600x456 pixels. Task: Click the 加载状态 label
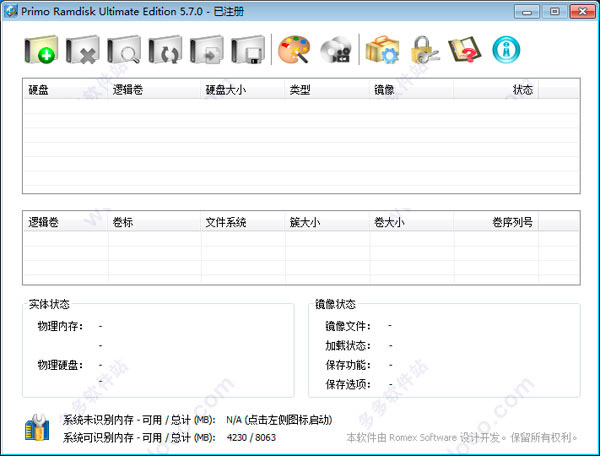(348, 346)
